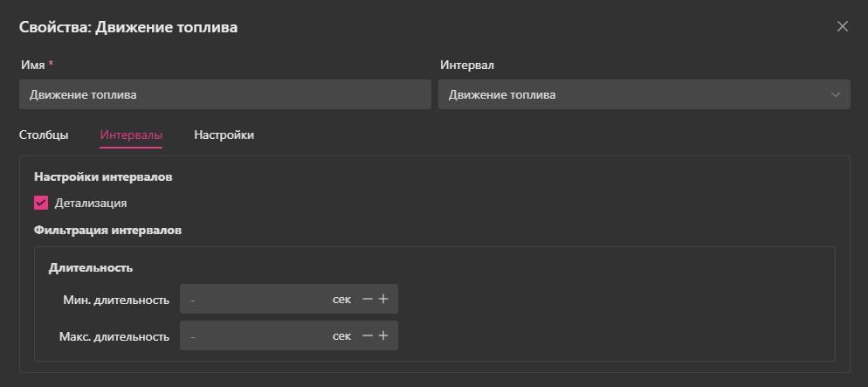The height and width of the screenshot is (387, 868).
Task: Click the Фильтрация интервалов section heading
Action: (x=107, y=231)
